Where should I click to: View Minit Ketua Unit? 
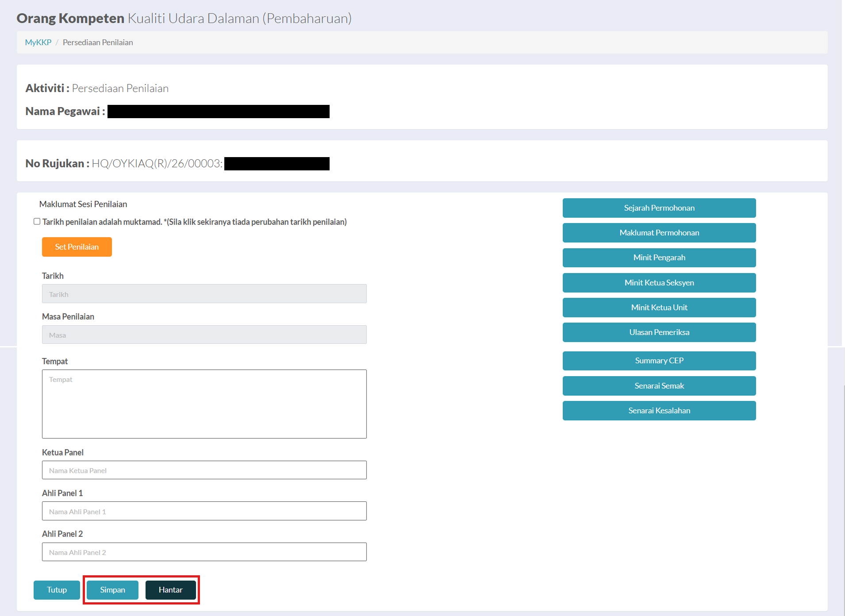tap(659, 308)
